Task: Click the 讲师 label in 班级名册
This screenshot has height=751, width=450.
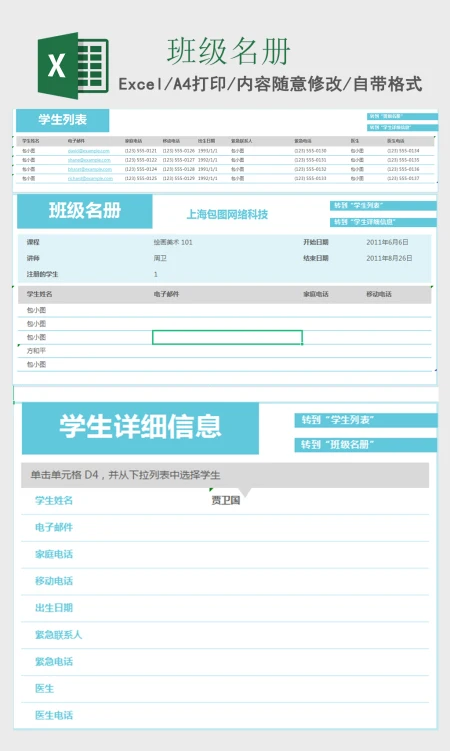Action: pyautogui.click(x=33, y=258)
